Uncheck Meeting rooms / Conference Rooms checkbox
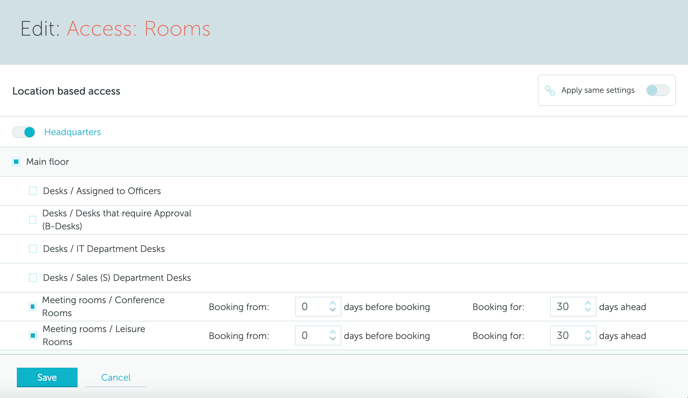 tap(32, 307)
